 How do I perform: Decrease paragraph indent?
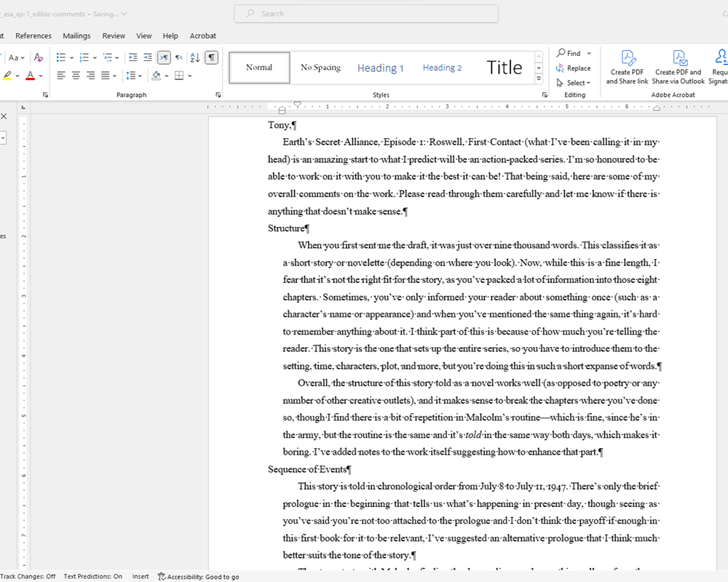pos(132,57)
